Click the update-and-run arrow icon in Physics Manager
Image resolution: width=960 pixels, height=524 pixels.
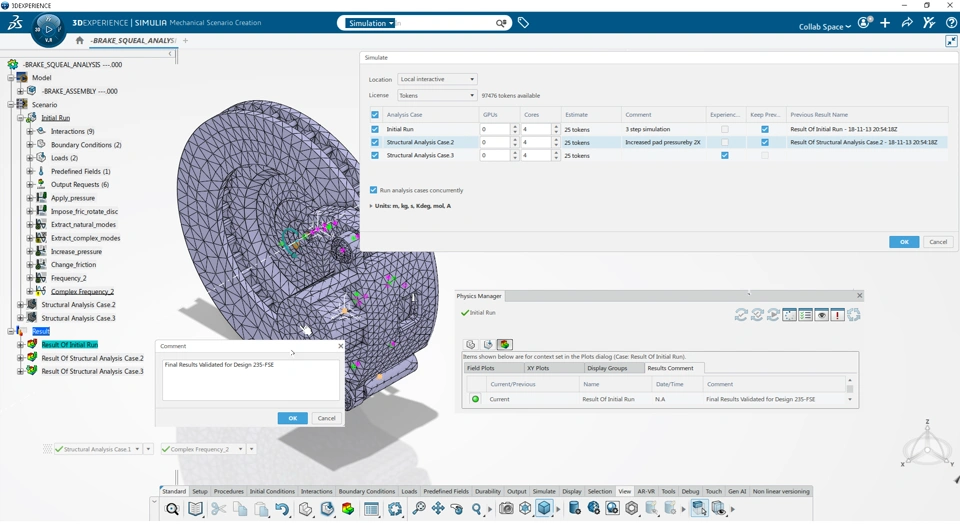click(x=773, y=315)
